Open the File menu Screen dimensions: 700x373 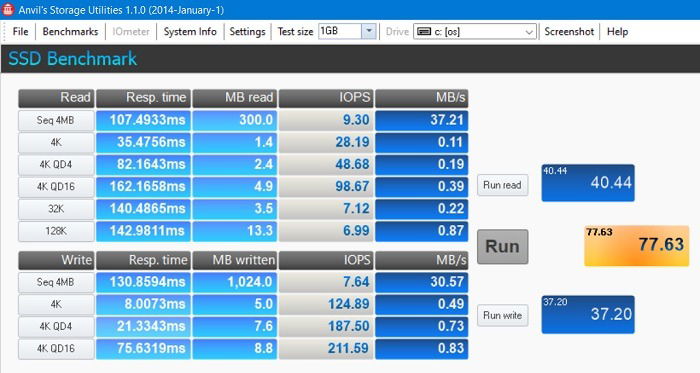click(x=20, y=32)
